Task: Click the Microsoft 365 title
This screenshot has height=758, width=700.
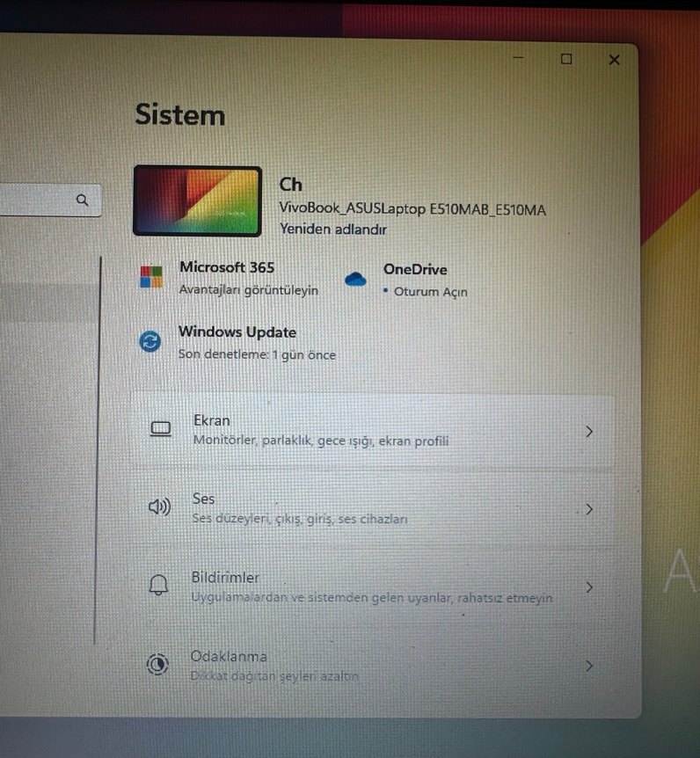Action: point(227,267)
